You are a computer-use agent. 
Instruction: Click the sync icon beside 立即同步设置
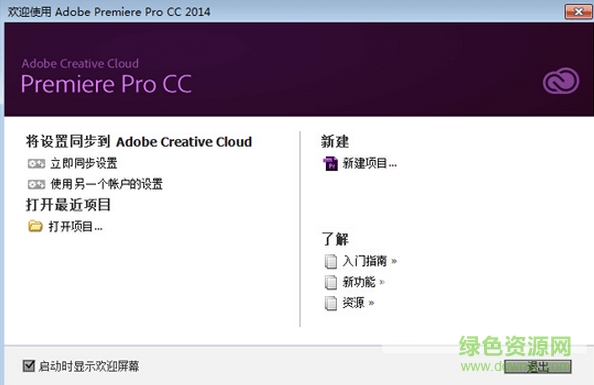[36, 164]
